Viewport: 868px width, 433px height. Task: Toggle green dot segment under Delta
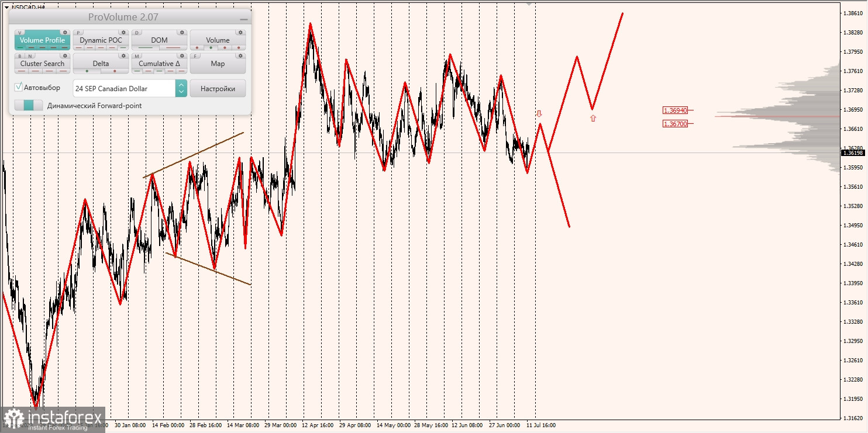(x=87, y=71)
